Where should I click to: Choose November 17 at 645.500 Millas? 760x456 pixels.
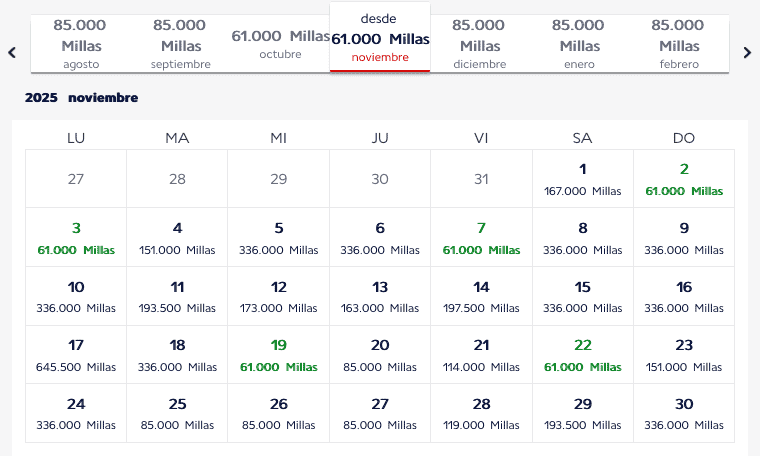76,355
